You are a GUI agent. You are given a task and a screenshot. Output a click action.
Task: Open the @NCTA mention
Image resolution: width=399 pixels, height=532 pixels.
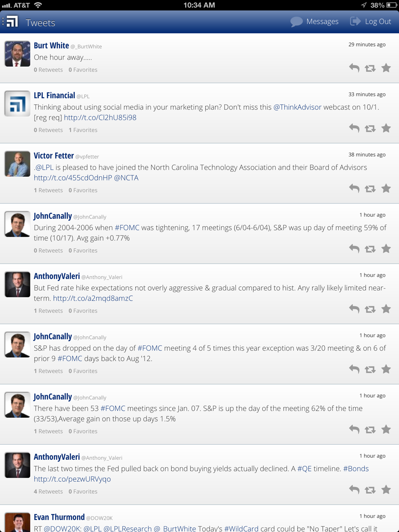(126, 178)
